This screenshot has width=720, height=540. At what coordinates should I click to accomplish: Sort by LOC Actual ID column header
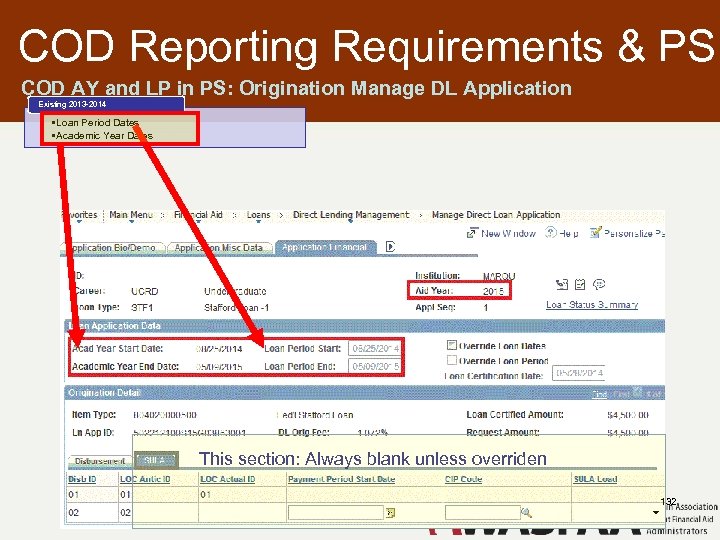coord(228,479)
